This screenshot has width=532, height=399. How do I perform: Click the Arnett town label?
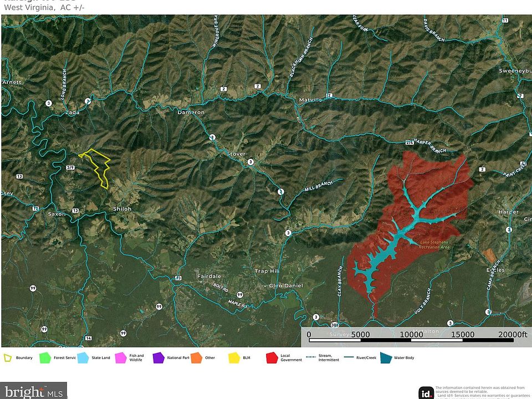tap(12, 82)
